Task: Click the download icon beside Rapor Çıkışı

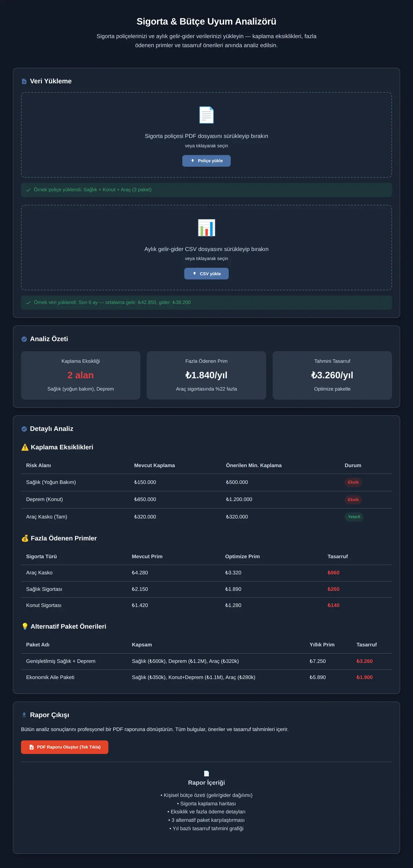Action: click(24, 715)
